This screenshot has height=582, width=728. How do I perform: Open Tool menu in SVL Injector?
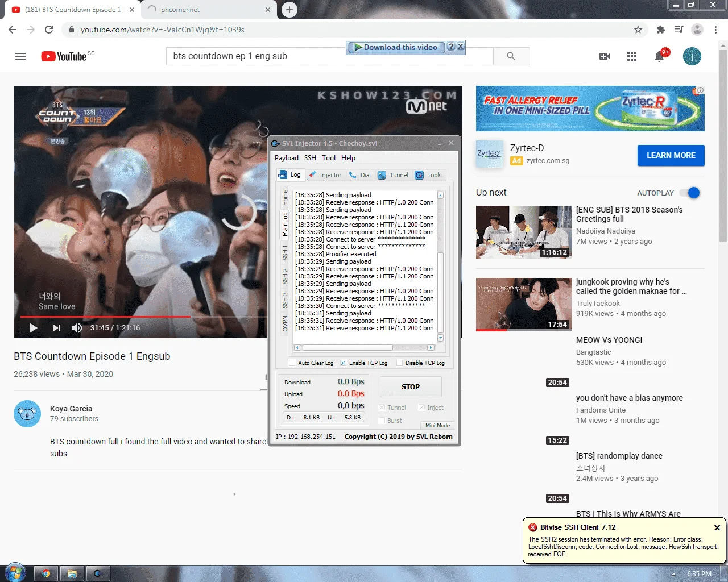(329, 158)
